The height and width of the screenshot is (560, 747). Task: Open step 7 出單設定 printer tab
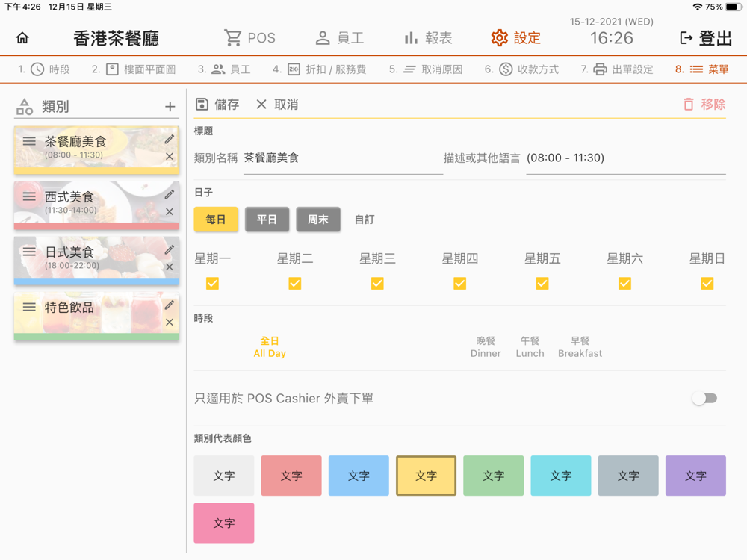(617, 69)
